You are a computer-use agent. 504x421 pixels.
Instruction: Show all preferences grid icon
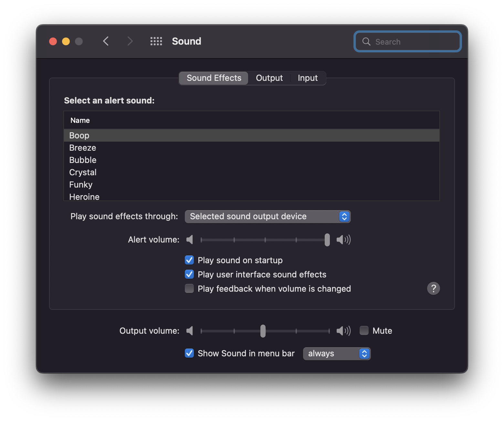click(x=156, y=41)
